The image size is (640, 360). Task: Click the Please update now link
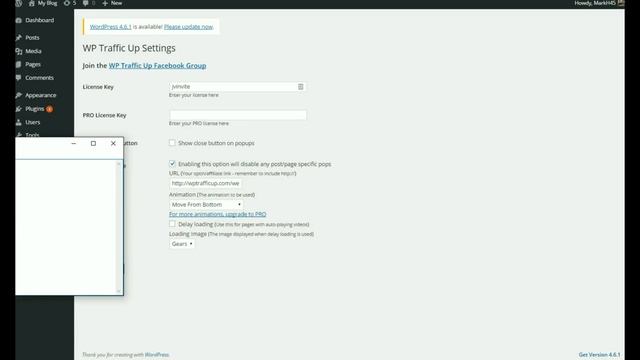tap(189, 27)
